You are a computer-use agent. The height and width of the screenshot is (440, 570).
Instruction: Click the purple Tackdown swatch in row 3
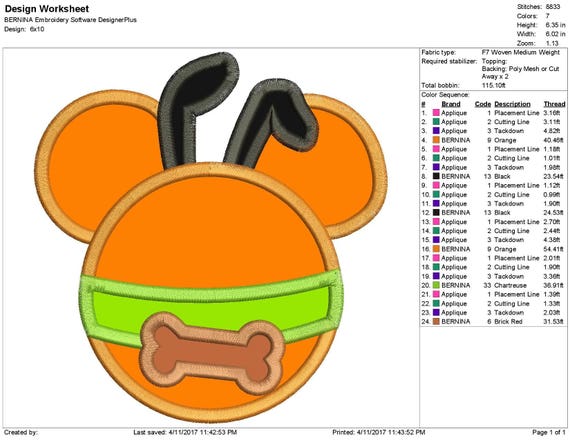click(x=436, y=131)
